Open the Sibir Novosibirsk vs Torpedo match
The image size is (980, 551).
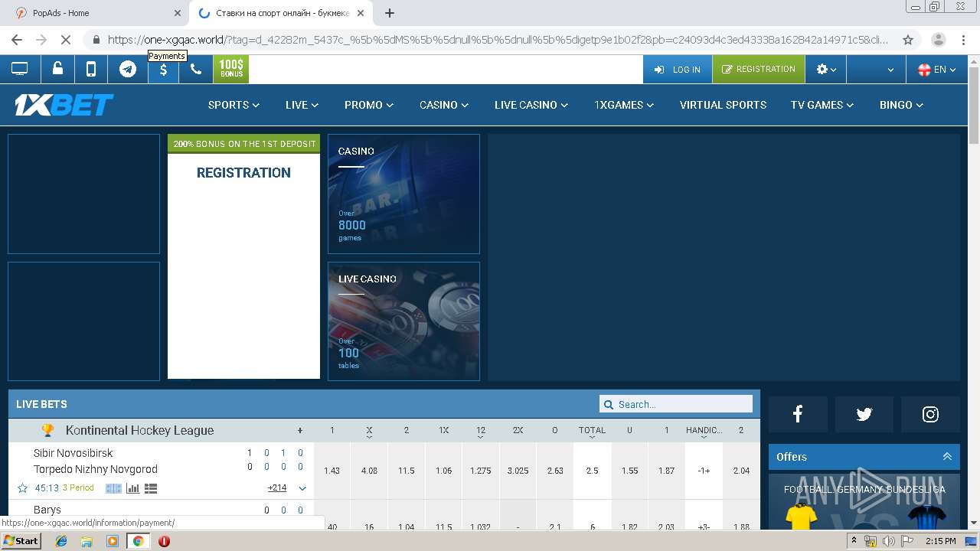coord(96,461)
